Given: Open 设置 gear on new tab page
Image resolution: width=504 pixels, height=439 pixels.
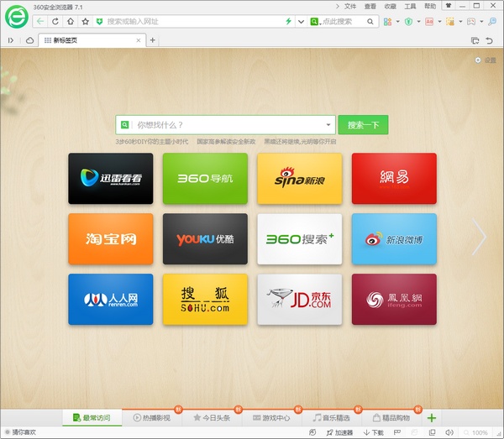Looking at the screenshot, I should coord(486,60).
